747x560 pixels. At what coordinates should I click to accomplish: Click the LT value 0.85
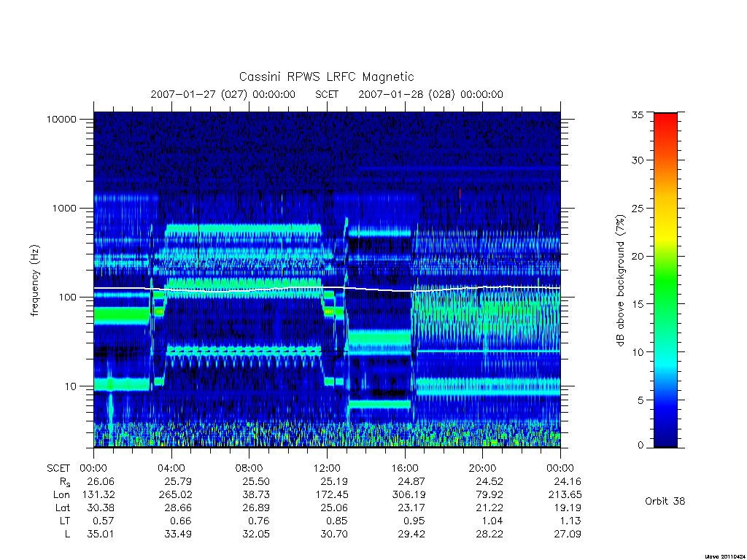pyautogui.click(x=337, y=521)
